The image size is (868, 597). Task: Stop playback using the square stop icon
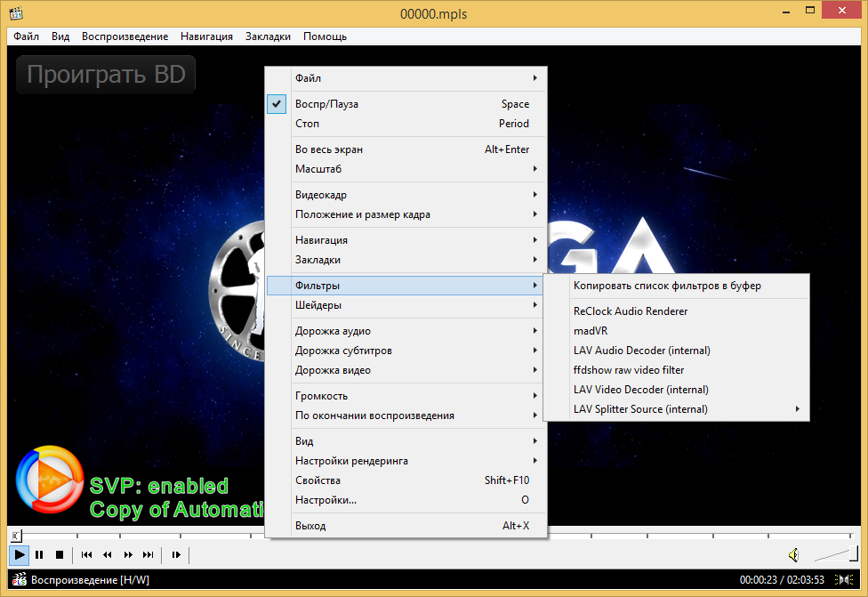coord(60,555)
